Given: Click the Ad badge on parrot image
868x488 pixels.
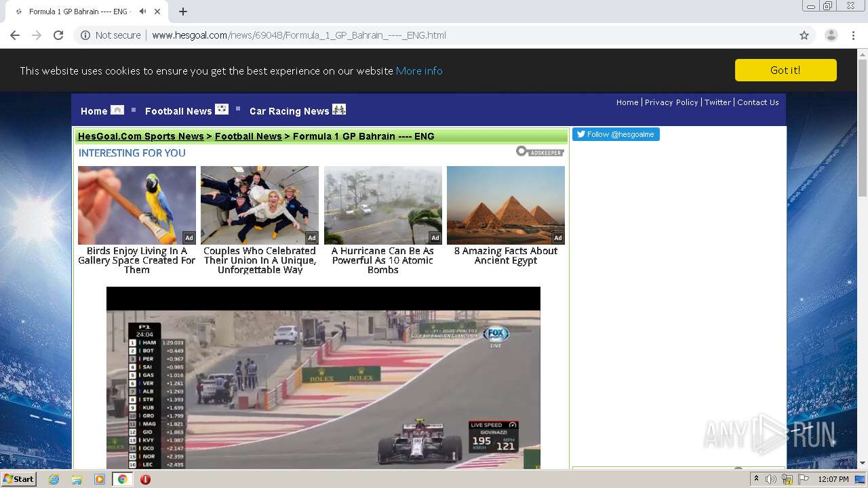Looking at the screenshot, I should (189, 238).
